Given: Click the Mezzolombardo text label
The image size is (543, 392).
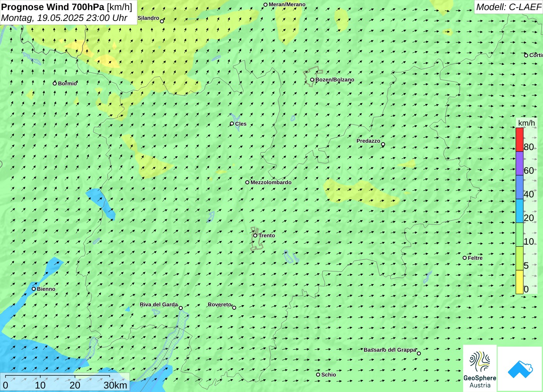Looking at the screenshot, I should [271, 182].
